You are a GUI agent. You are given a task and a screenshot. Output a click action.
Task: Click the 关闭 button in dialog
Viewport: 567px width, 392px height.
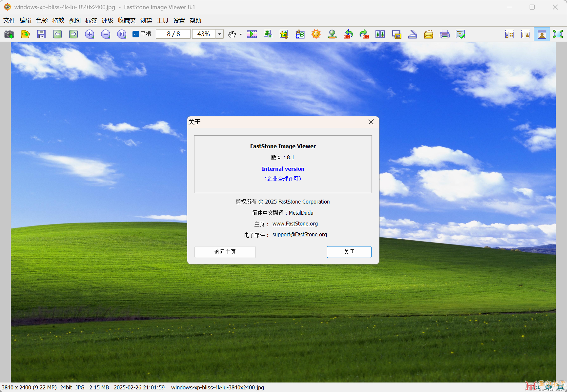[349, 252]
